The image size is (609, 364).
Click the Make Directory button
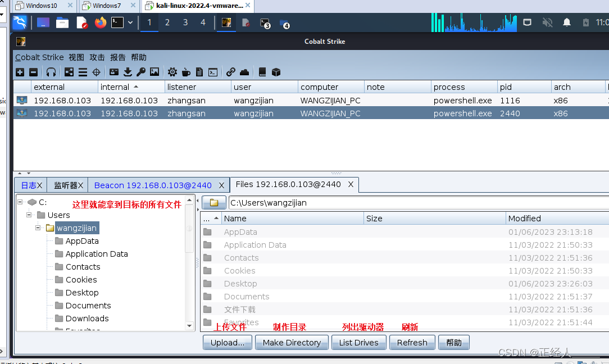292,343
